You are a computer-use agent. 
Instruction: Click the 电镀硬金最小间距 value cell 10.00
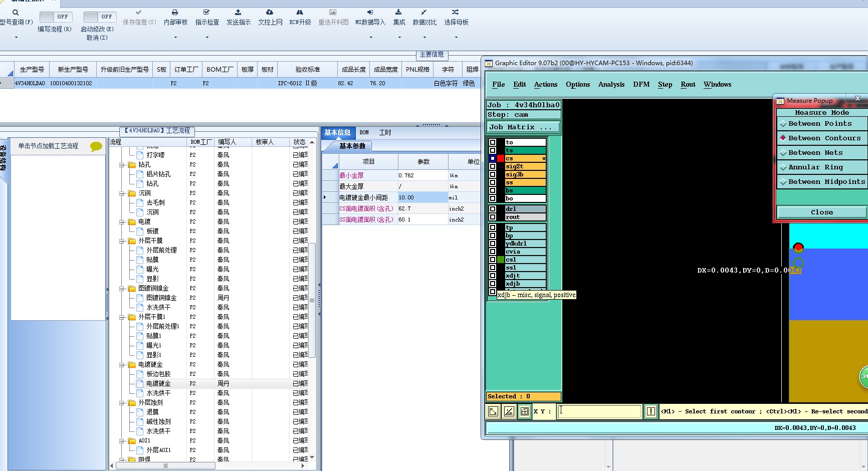click(x=422, y=198)
